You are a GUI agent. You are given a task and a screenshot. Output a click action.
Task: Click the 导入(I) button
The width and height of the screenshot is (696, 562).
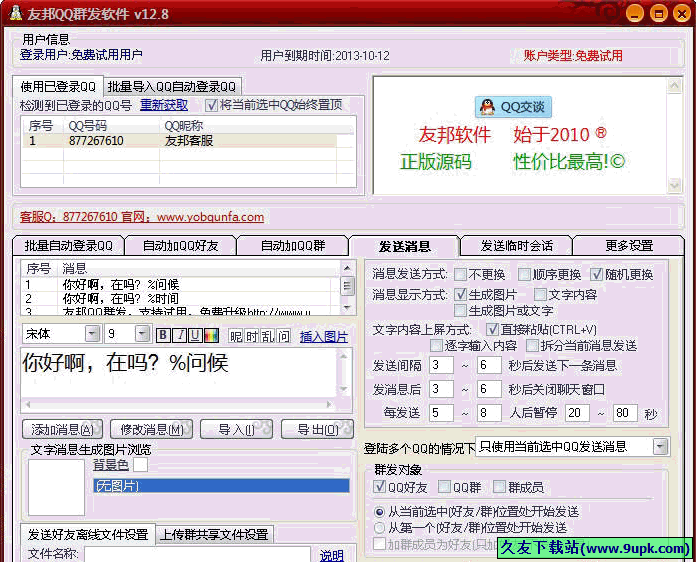(x=237, y=429)
